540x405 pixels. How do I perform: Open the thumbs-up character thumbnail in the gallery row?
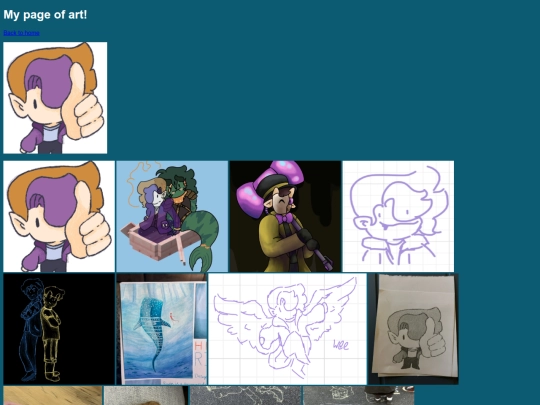(59, 216)
